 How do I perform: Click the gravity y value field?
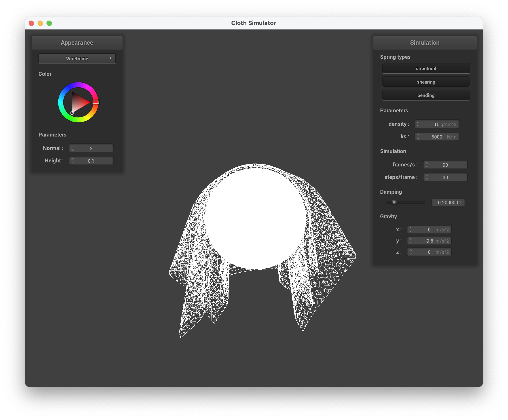[429, 241]
